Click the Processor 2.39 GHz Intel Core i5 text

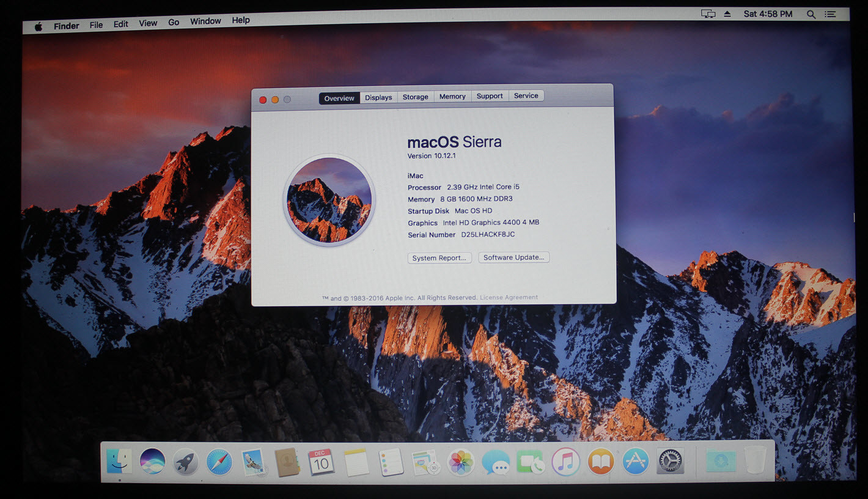[463, 187]
